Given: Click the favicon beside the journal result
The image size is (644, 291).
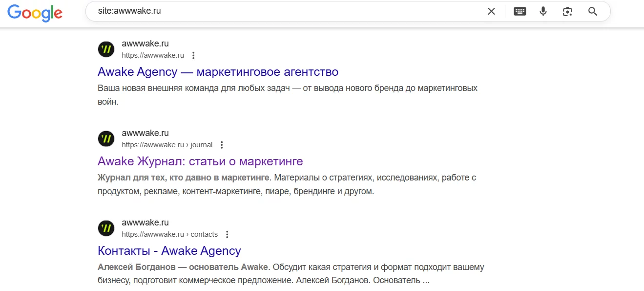Looking at the screenshot, I should (x=106, y=139).
